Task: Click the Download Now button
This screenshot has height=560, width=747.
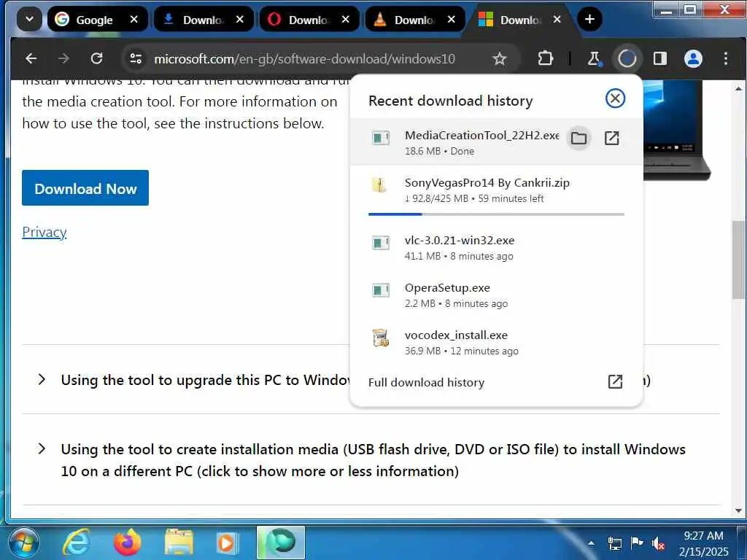Action: click(x=85, y=188)
